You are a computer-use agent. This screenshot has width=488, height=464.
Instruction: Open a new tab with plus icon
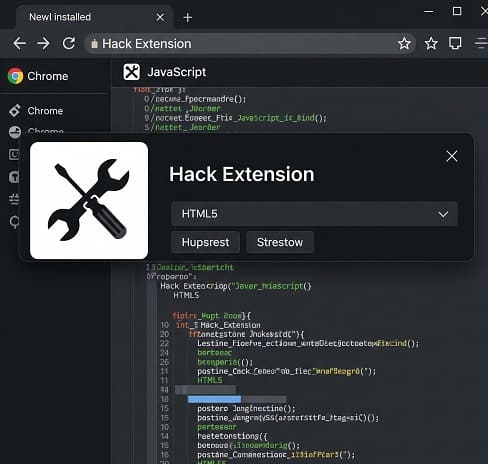click(188, 18)
